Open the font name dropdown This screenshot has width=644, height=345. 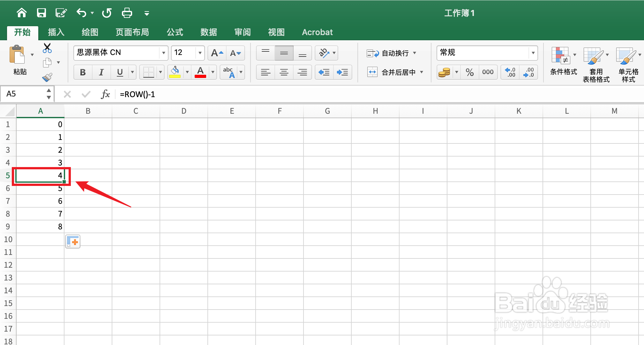point(163,53)
